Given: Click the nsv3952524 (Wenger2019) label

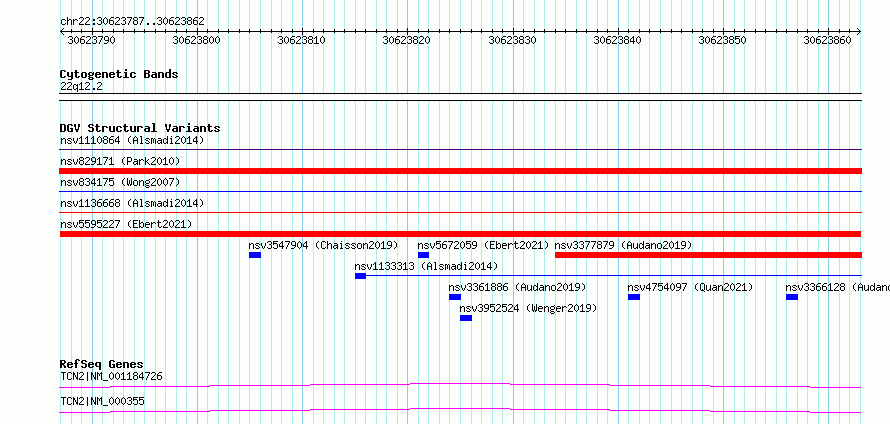Looking at the screenshot, I should point(528,308).
